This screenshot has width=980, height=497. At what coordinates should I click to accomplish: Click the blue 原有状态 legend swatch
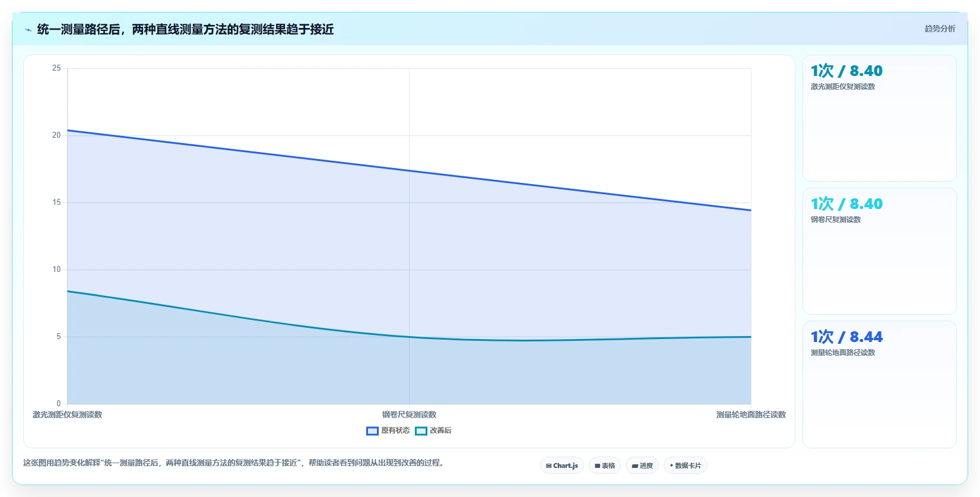point(372,431)
